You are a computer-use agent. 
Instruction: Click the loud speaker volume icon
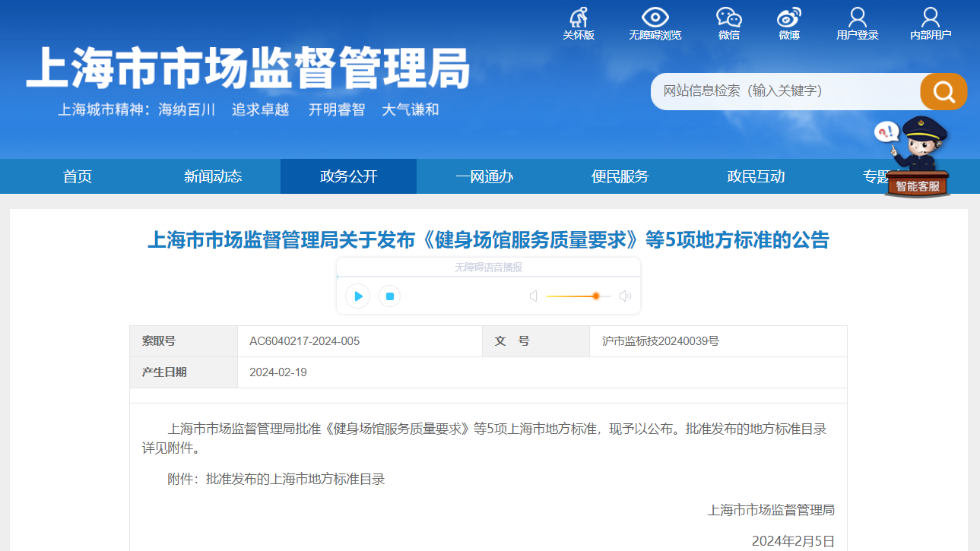tap(625, 296)
